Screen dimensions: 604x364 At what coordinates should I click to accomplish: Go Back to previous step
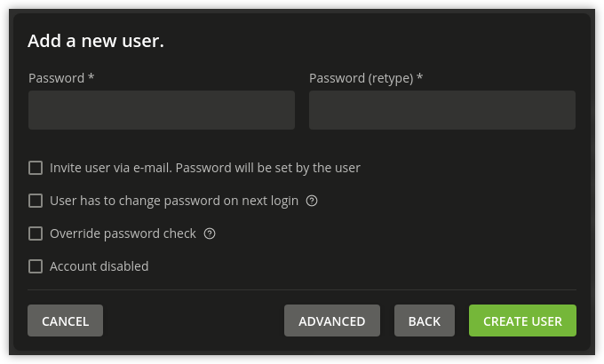[424, 320]
